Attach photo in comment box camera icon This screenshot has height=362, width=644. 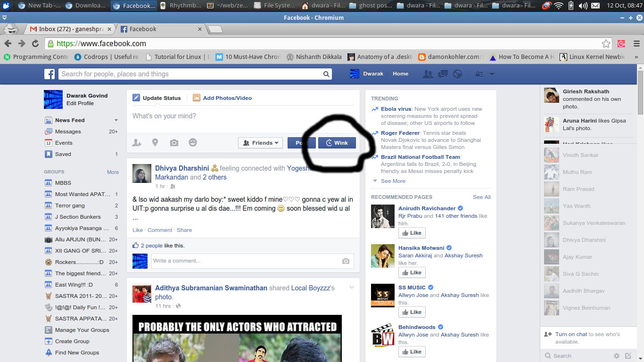tap(346, 261)
